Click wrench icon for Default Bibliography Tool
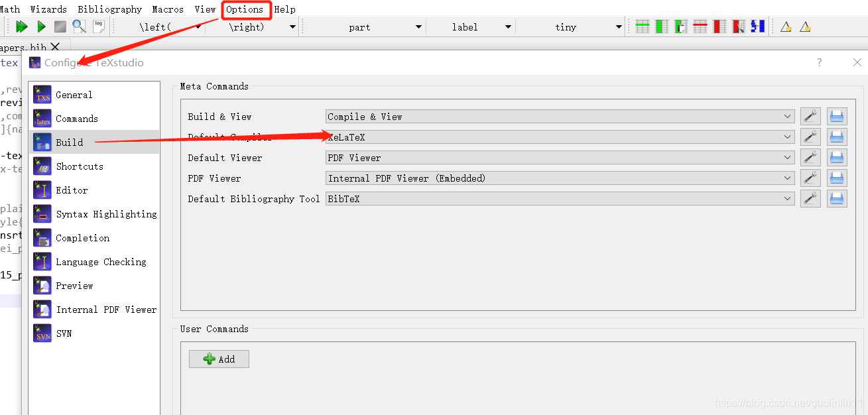This screenshot has width=868, height=415. click(x=810, y=198)
